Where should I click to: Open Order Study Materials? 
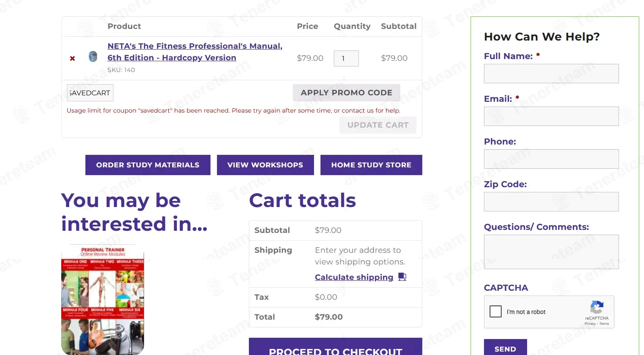point(148,165)
